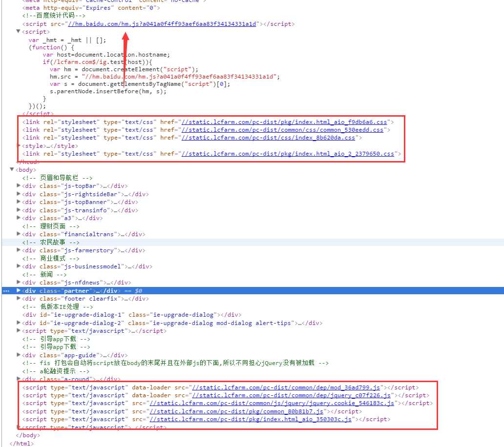Select the a轮融资提示 comment line
This screenshot has width=504, height=447.
(56, 371)
